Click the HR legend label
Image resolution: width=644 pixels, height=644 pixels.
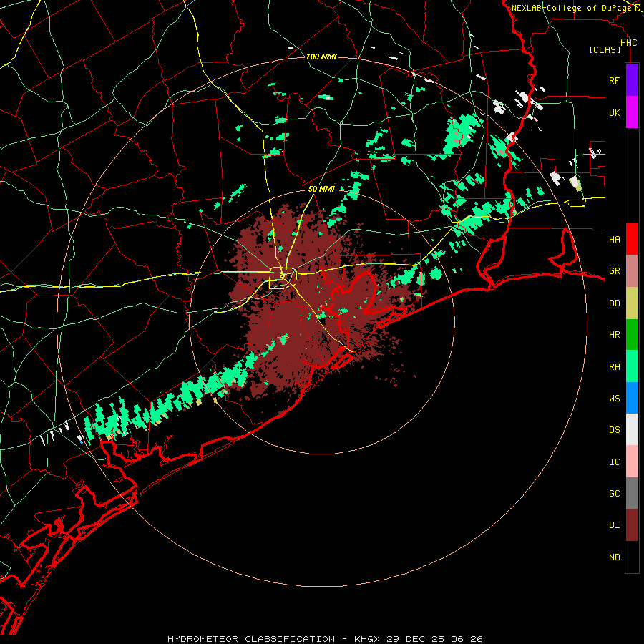(615, 335)
